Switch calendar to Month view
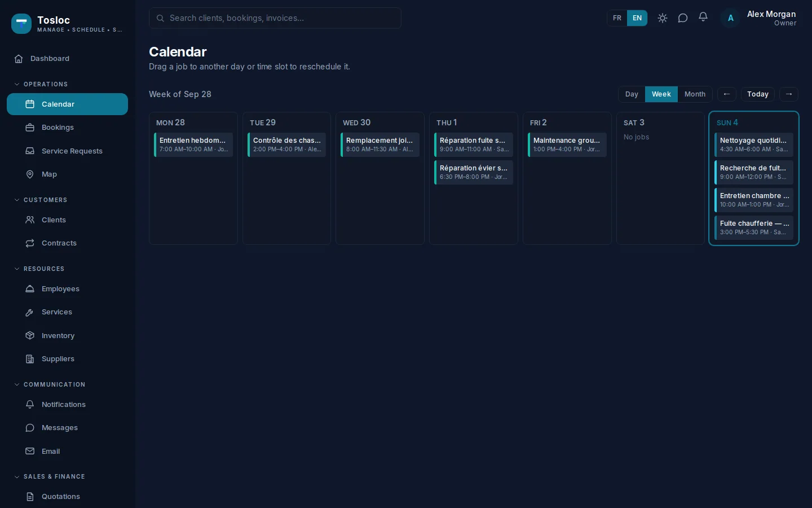The width and height of the screenshot is (812, 508). (x=695, y=94)
